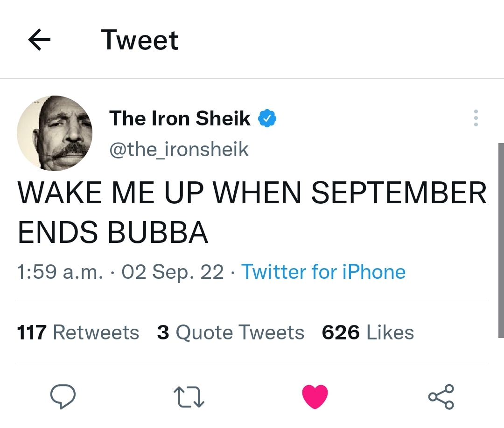Click the Twitter for iPhone source link
504x428 pixels.
323,272
